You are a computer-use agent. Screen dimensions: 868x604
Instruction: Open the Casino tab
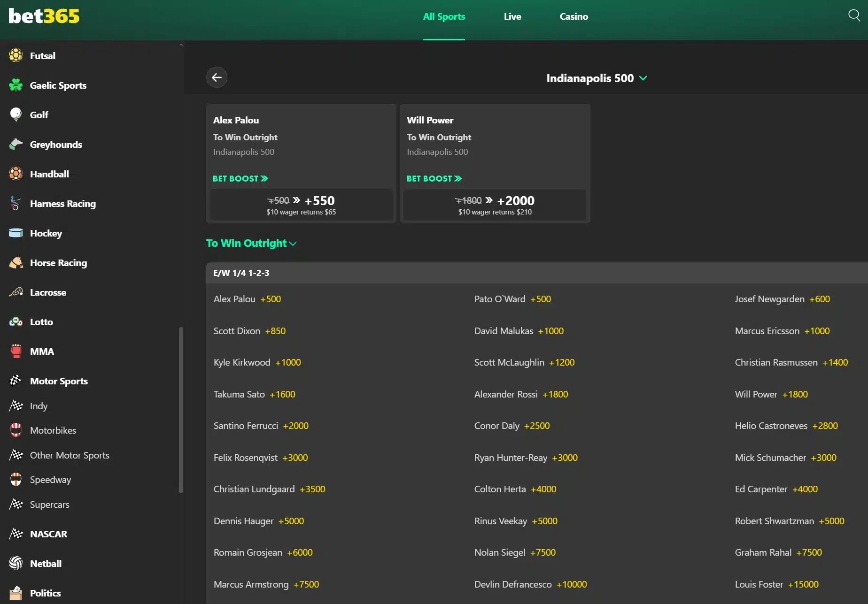[573, 16]
